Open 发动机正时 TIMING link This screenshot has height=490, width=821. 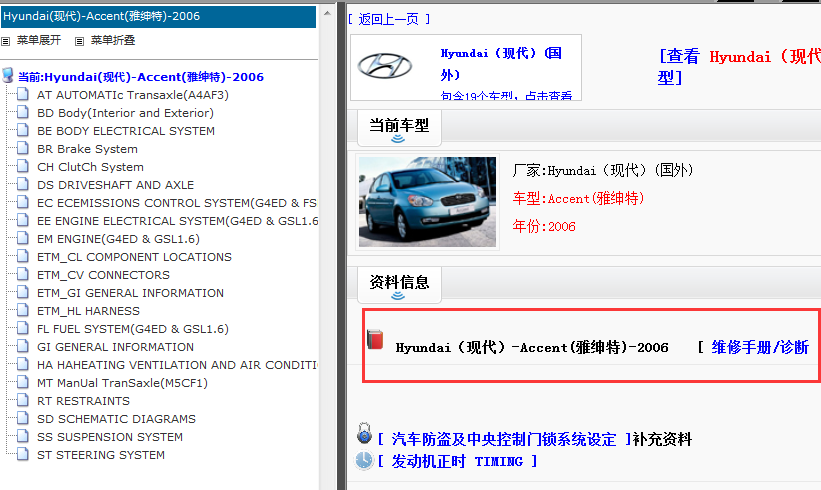(x=457, y=461)
